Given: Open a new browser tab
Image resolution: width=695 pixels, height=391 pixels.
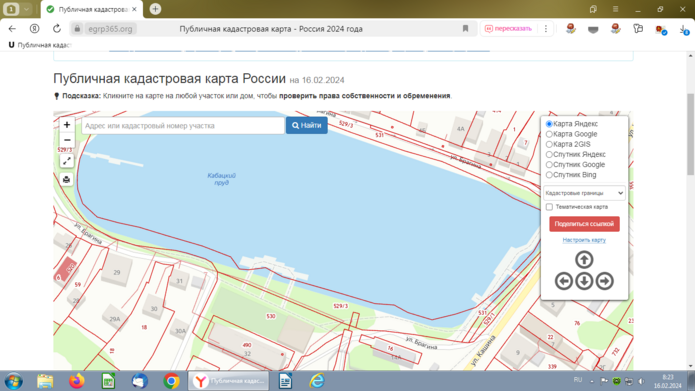Looking at the screenshot, I should coord(155,9).
